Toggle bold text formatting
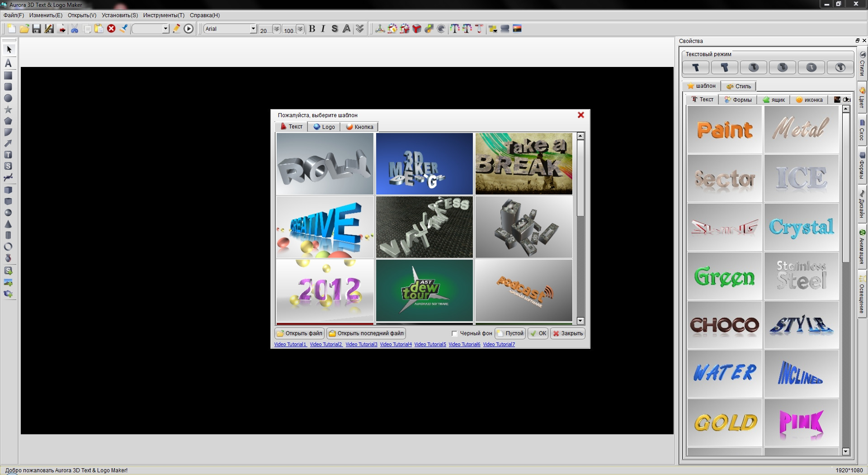Screen dimensions: 868x475 click(x=312, y=29)
